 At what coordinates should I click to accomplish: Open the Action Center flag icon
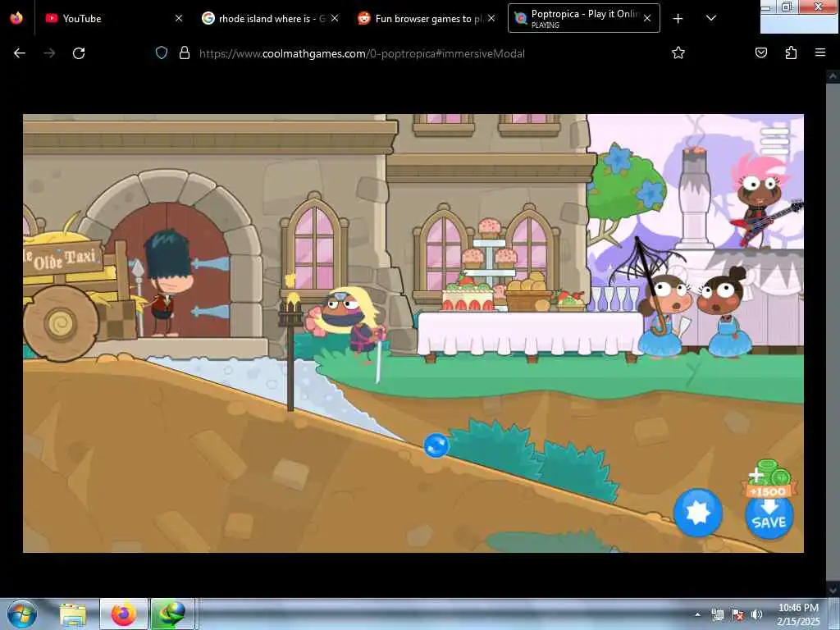(737, 615)
